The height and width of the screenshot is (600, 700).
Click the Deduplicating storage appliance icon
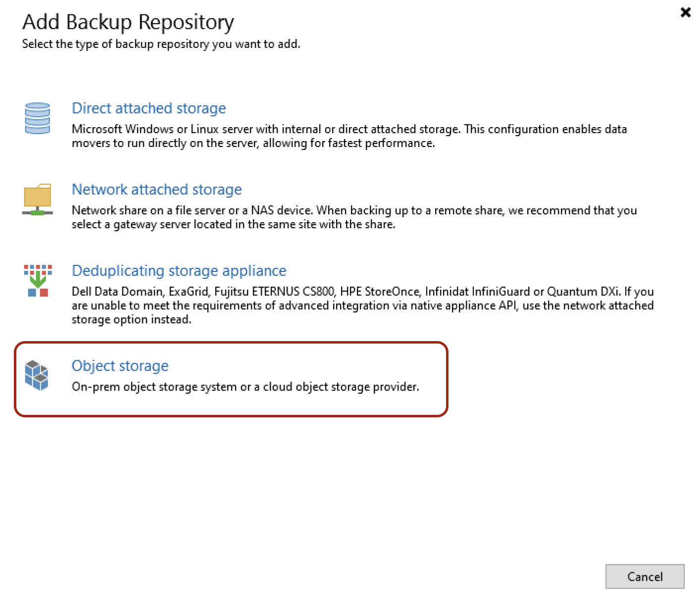click(38, 280)
